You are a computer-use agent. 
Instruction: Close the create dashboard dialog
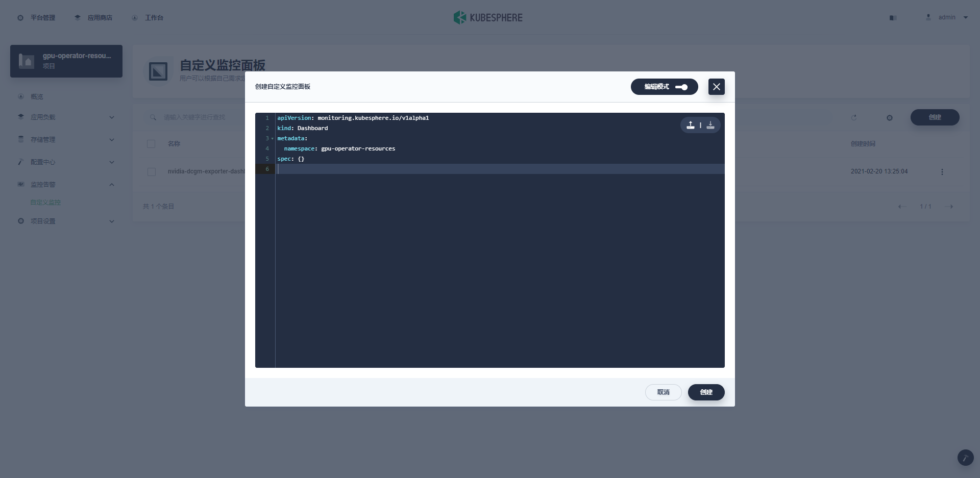coord(717,87)
